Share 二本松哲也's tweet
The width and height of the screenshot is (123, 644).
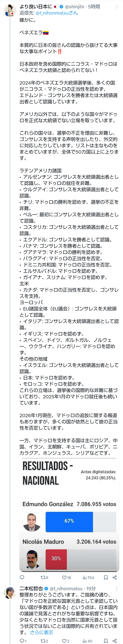pos(115,639)
